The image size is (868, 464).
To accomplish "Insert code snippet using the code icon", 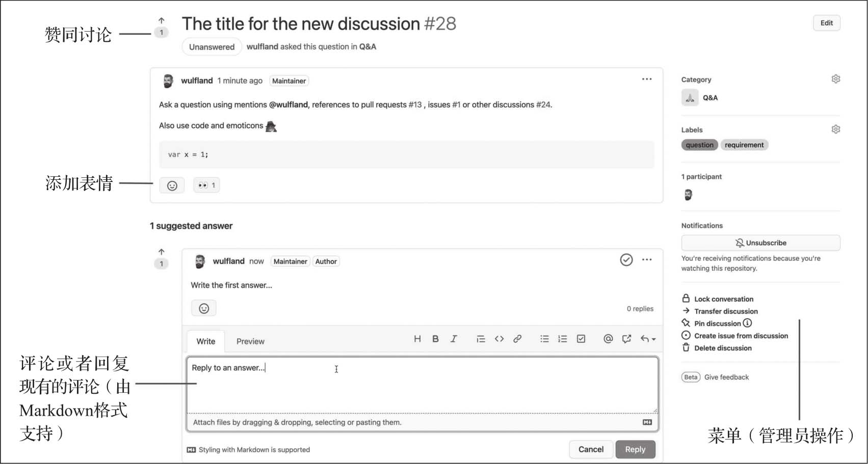I will click(x=499, y=339).
